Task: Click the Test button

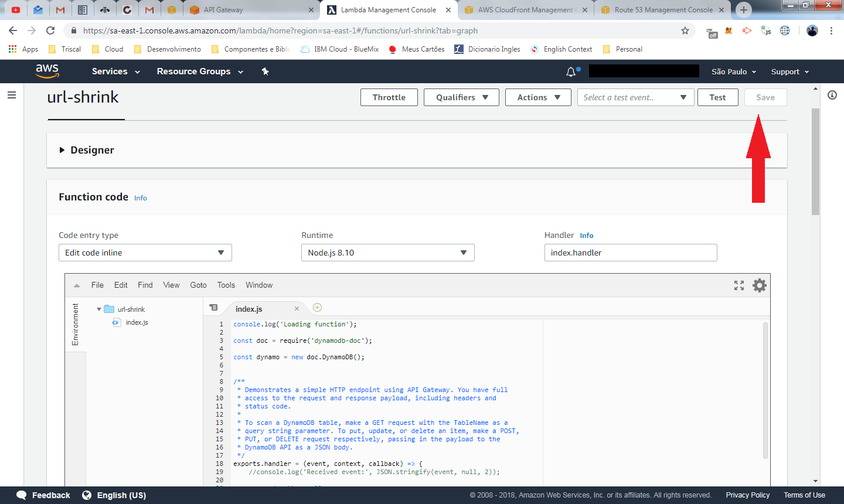Action: click(x=717, y=97)
